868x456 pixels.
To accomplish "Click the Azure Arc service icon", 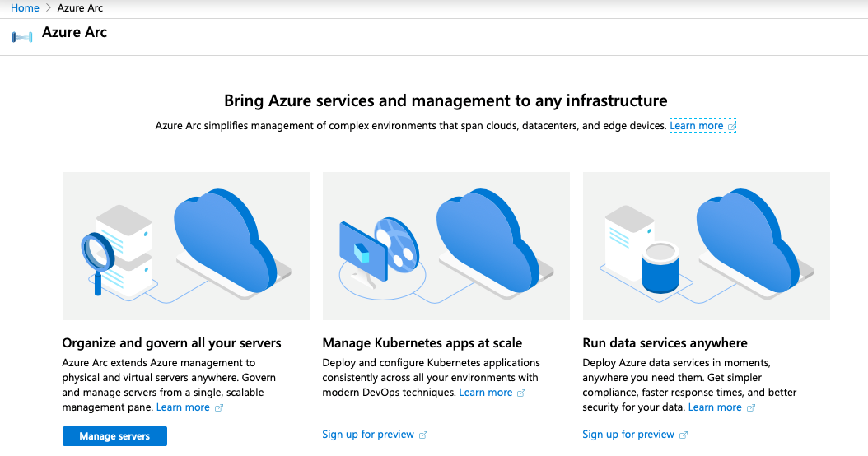I will 22,37.
